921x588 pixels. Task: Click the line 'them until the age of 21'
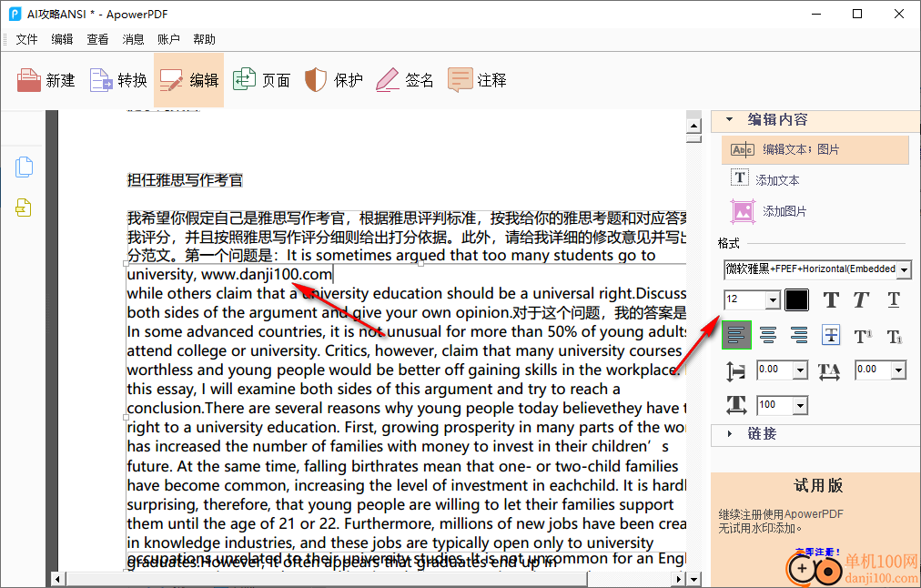[x=407, y=523]
